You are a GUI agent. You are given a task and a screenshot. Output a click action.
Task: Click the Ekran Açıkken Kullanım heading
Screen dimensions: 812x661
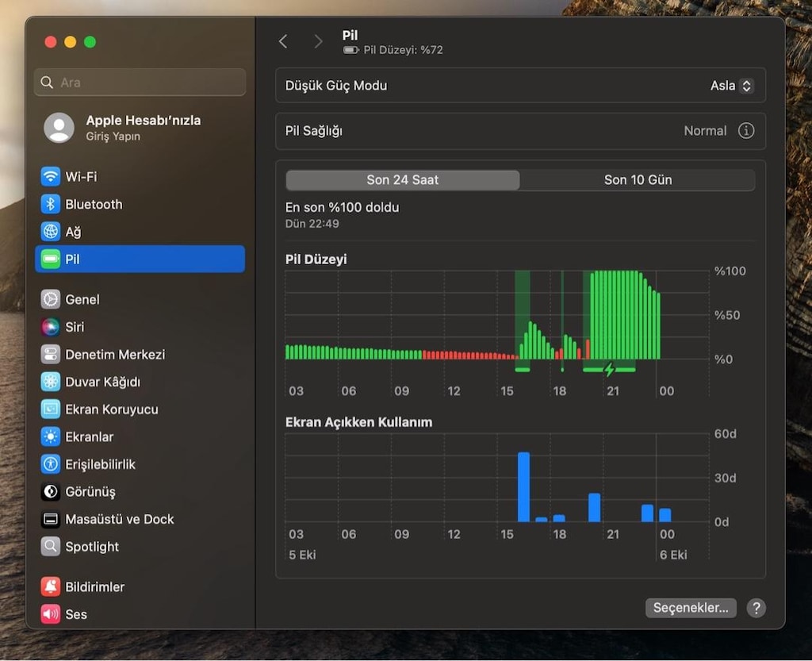(x=358, y=422)
